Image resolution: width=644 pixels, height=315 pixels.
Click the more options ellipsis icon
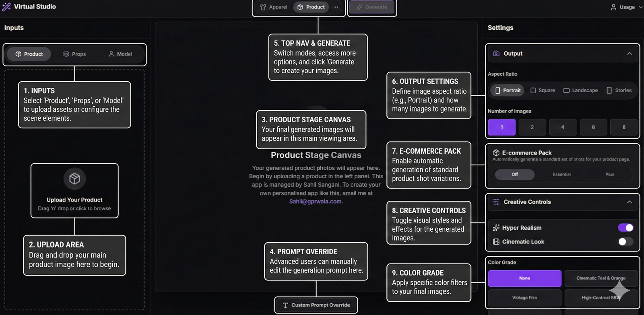pyautogui.click(x=336, y=7)
